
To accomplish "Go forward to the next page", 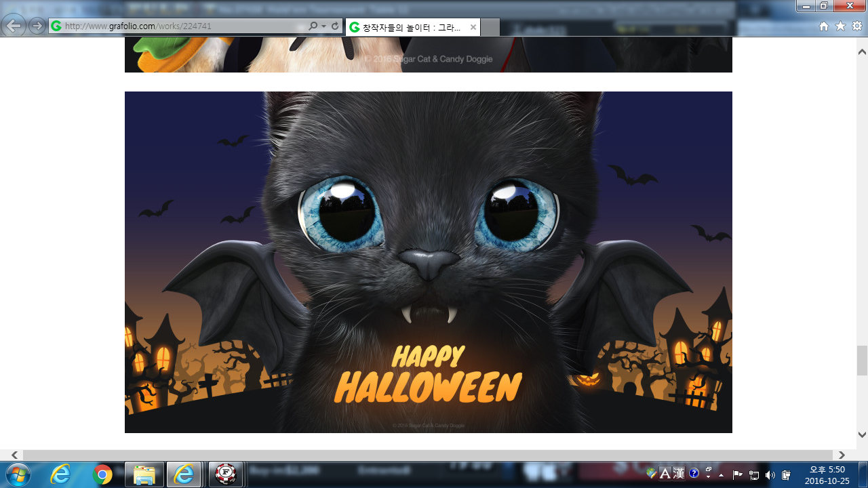I will (37, 26).
